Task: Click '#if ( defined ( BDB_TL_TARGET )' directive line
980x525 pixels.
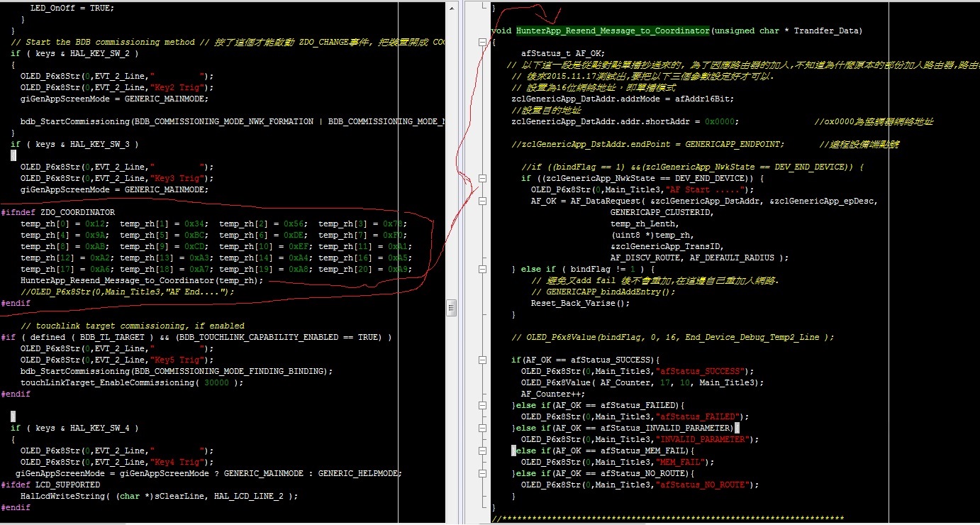Action: coord(196,337)
